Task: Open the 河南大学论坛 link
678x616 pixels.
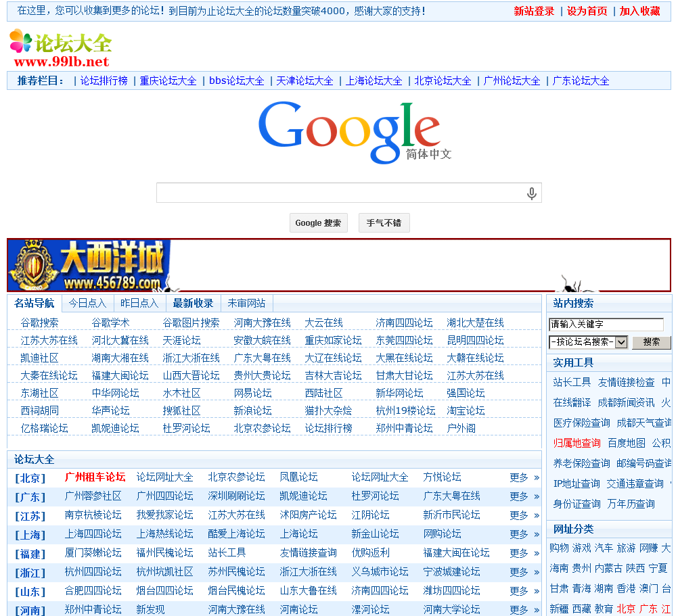Action: point(451,609)
